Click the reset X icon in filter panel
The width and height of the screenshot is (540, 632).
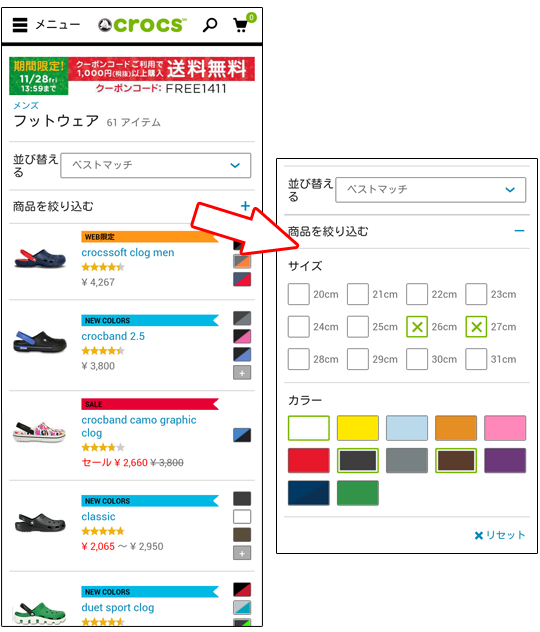coord(479,535)
